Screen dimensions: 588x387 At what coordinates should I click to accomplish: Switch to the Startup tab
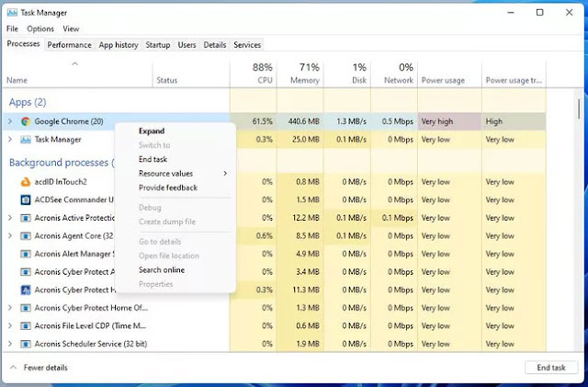pyautogui.click(x=158, y=45)
